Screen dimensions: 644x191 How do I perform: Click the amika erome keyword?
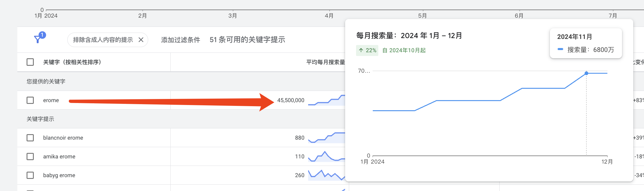[x=59, y=156]
